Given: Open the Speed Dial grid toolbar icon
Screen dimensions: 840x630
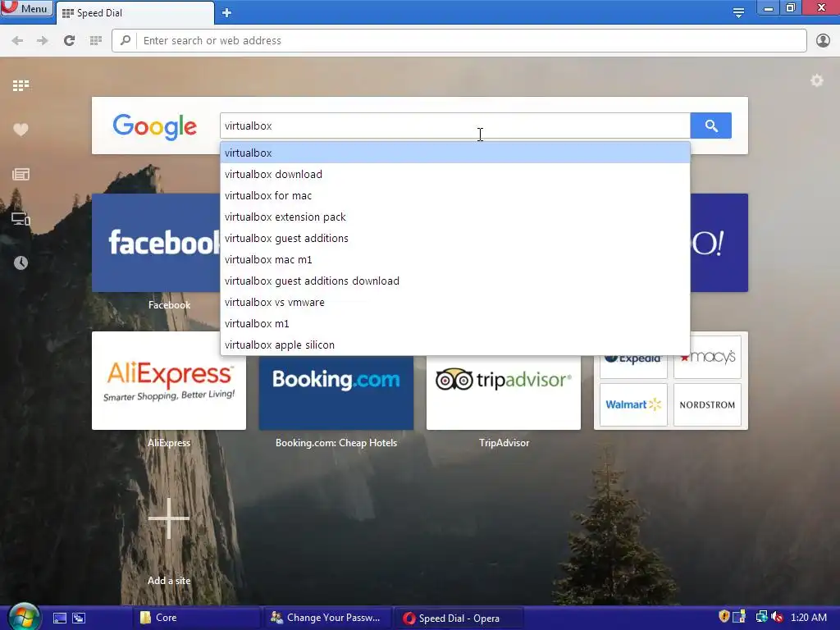Looking at the screenshot, I should (96, 41).
